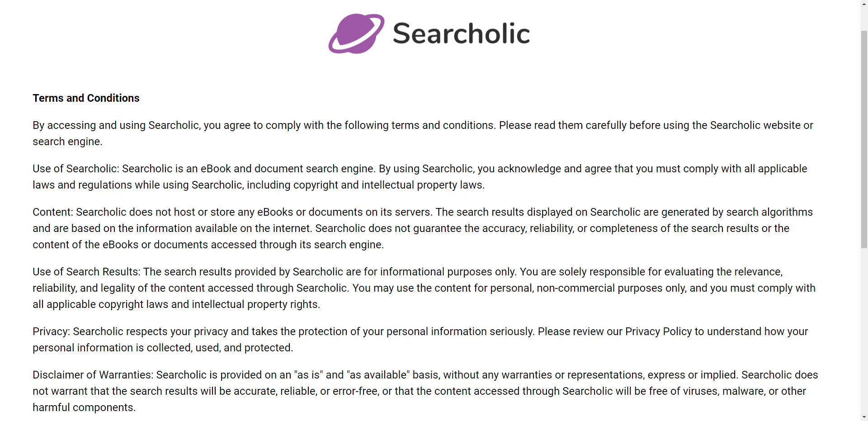868x421 pixels.
Task: Click the vertical scrollbar thumb
Action: (864, 139)
